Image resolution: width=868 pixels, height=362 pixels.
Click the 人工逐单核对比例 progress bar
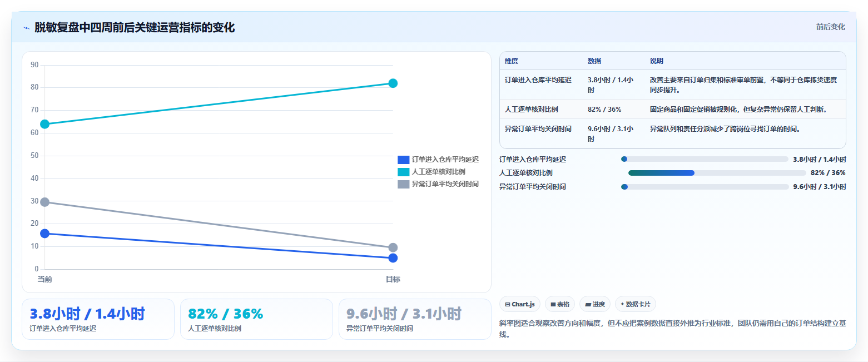coord(717,173)
